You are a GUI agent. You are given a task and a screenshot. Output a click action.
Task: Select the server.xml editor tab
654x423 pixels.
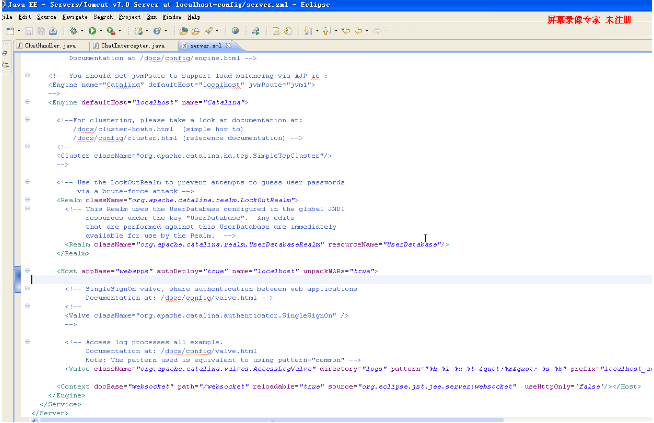click(x=206, y=45)
